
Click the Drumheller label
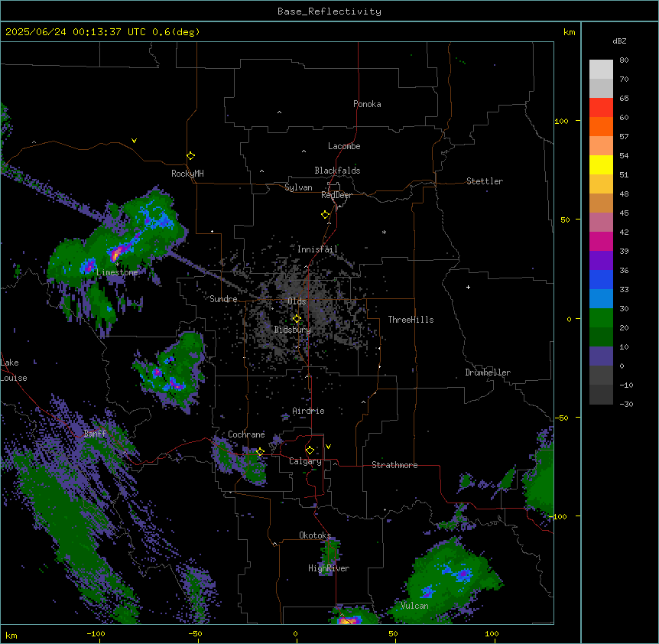(x=488, y=372)
